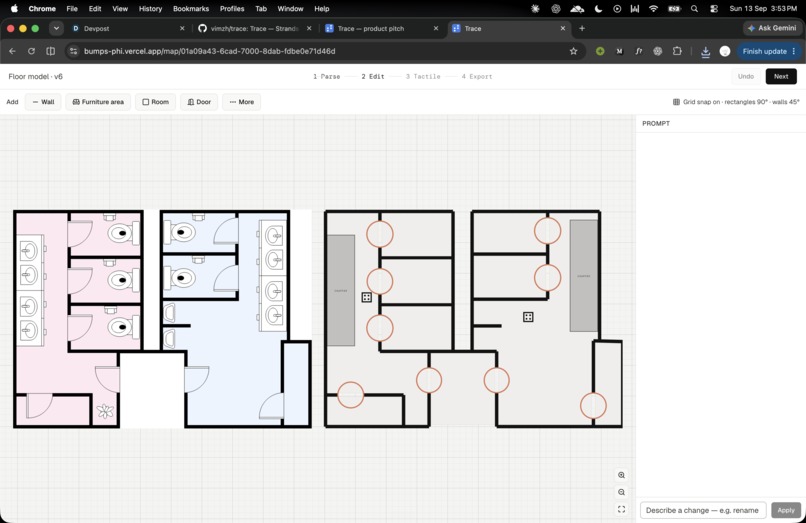
Task: Open the More add options
Action: point(242,102)
